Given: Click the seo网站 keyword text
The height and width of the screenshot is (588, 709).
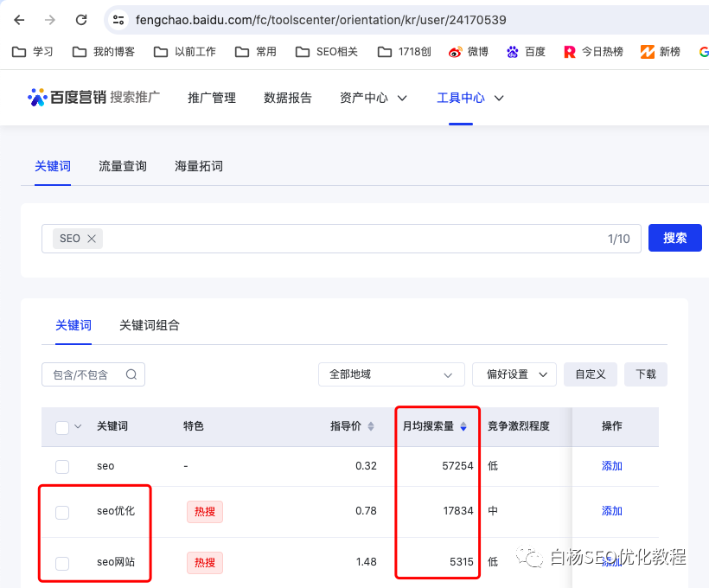Looking at the screenshot, I should click(x=116, y=562).
